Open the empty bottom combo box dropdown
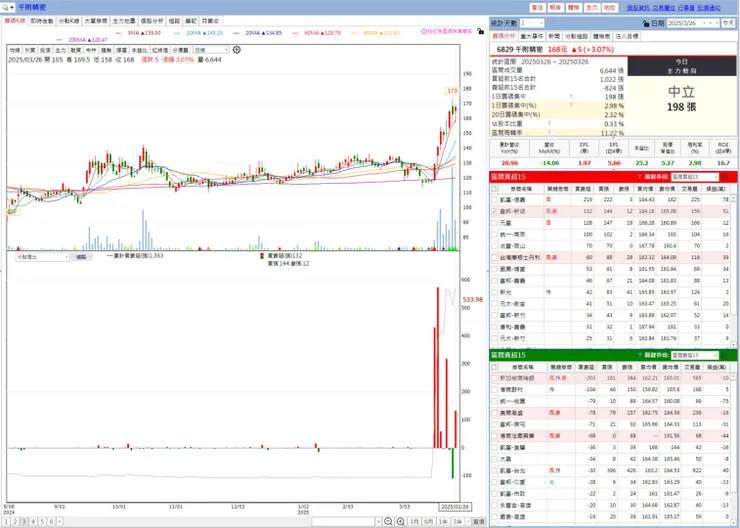Screen dimensions: 740x528 pos(378,521)
